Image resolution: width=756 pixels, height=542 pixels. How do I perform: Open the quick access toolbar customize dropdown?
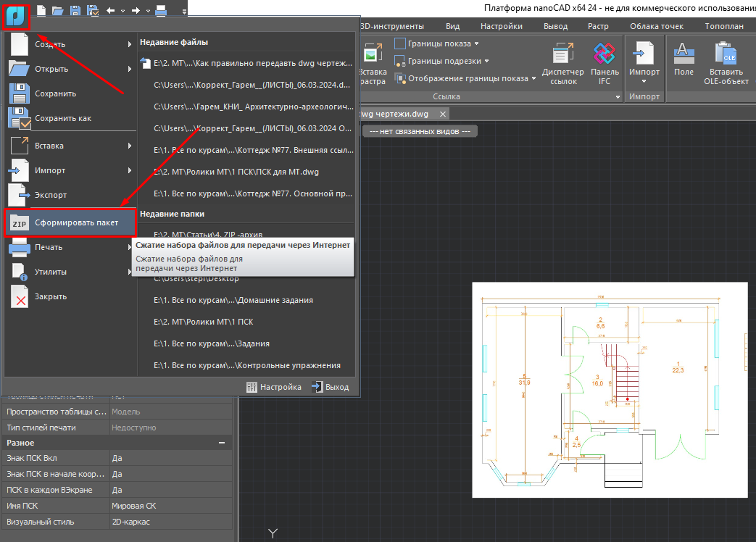[x=184, y=11]
